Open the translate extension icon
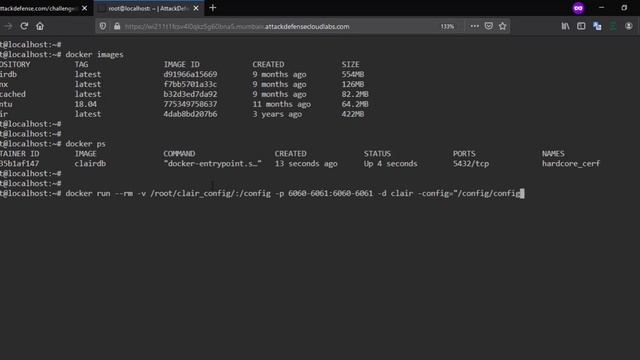The image size is (640, 360). pos(597,26)
